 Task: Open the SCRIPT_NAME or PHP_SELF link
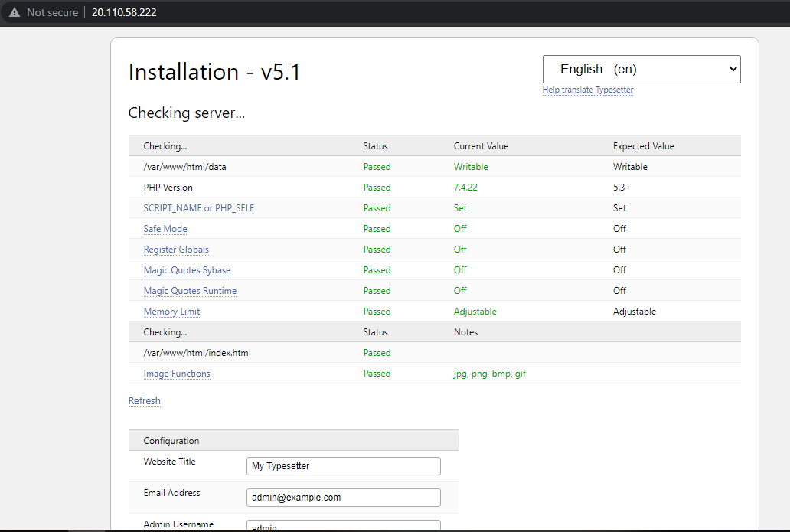pos(198,208)
